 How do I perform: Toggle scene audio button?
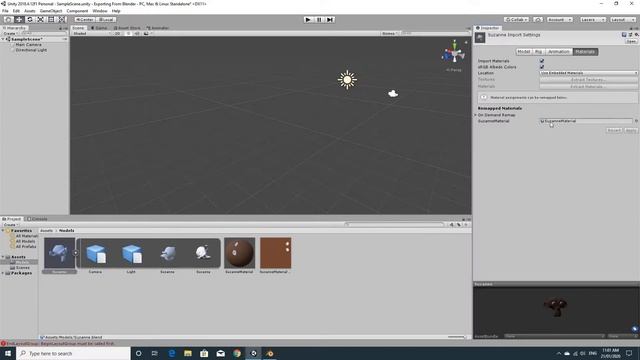pos(137,33)
